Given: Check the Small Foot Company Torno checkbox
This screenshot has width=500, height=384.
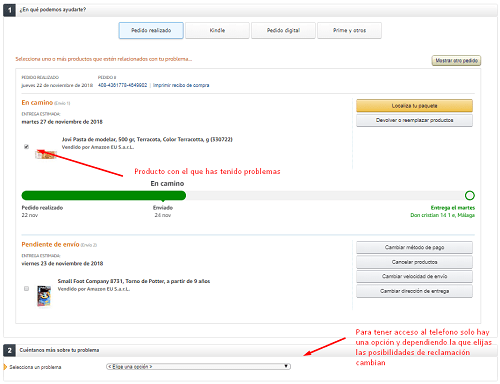Looking at the screenshot, I should (x=26, y=288).
